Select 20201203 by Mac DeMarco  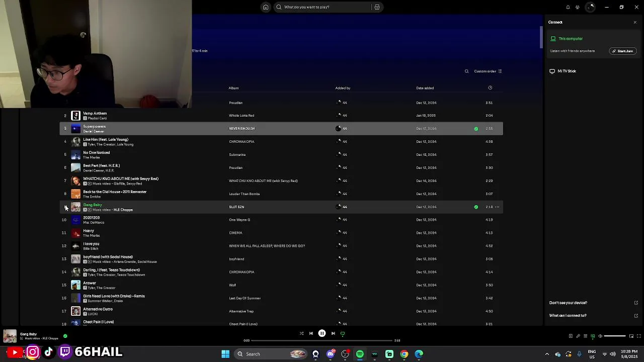pyautogui.click(x=281, y=220)
